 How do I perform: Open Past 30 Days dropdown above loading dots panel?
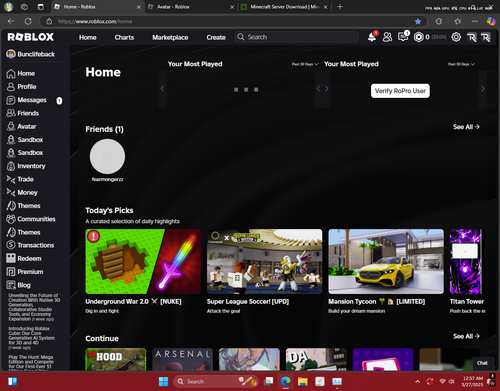pyautogui.click(x=305, y=64)
